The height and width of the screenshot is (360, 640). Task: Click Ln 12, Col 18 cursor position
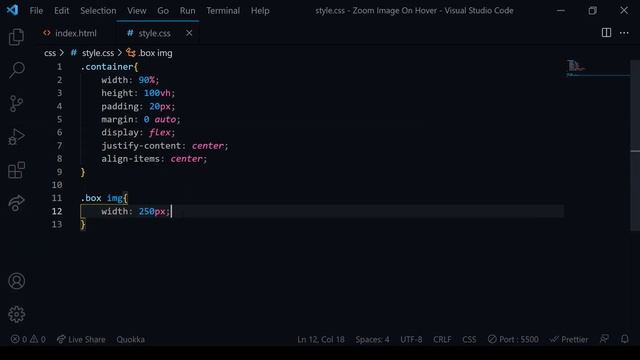tap(321, 339)
